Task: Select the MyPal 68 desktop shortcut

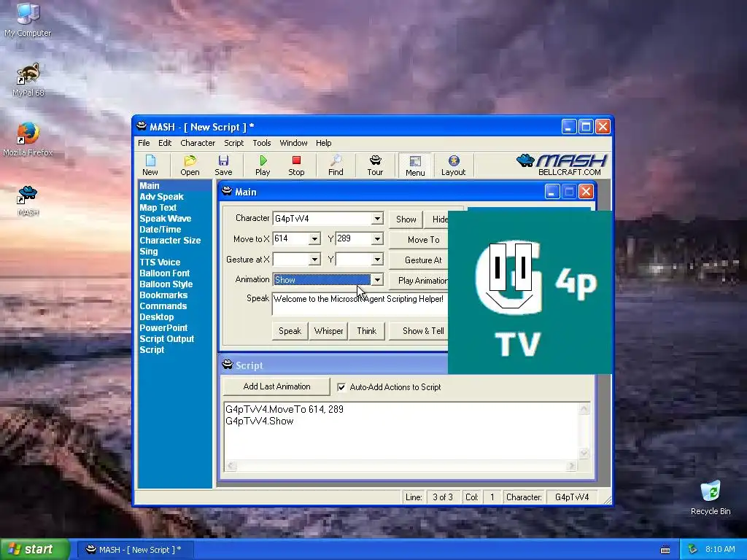Action: (x=28, y=79)
